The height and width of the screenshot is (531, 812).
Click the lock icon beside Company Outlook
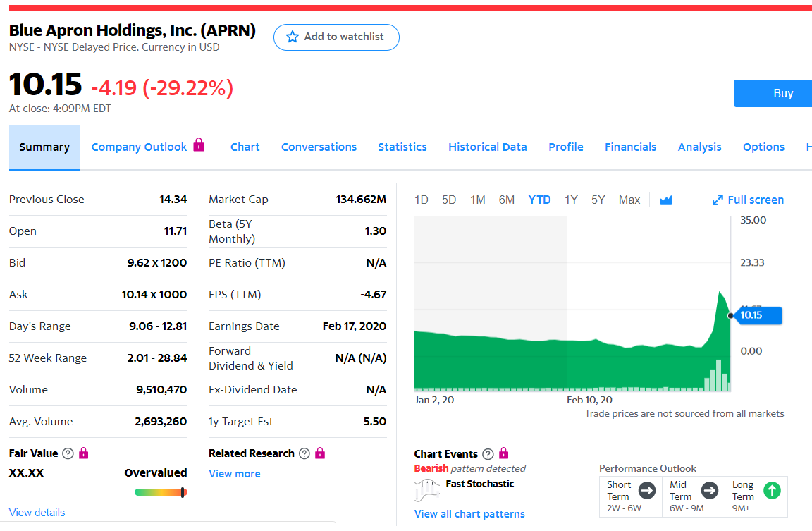[199, 145]
